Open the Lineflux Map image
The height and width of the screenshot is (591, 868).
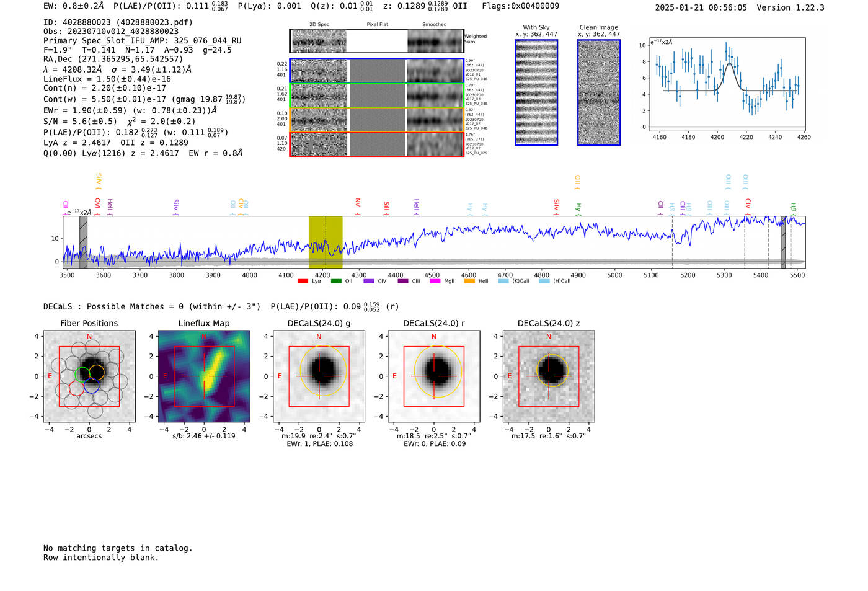point(204,376)
